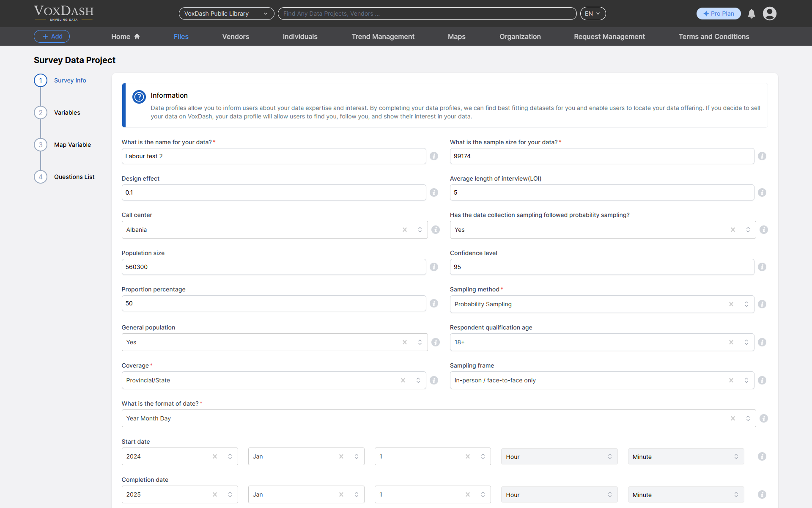Click info icon next to Confidence level
812x508 pixels.
[x=762, y=267]
